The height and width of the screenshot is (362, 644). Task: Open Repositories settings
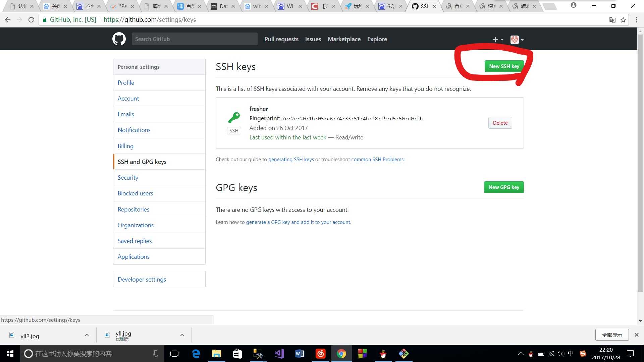[x=159, y=209]
